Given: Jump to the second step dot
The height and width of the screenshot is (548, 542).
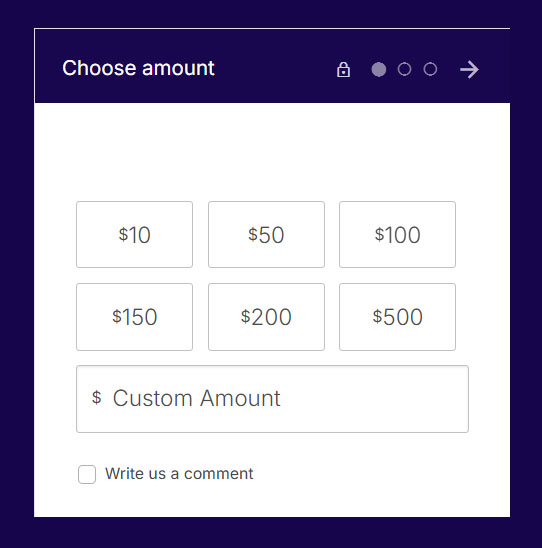Looking at the screenshot, I should 404,69.
